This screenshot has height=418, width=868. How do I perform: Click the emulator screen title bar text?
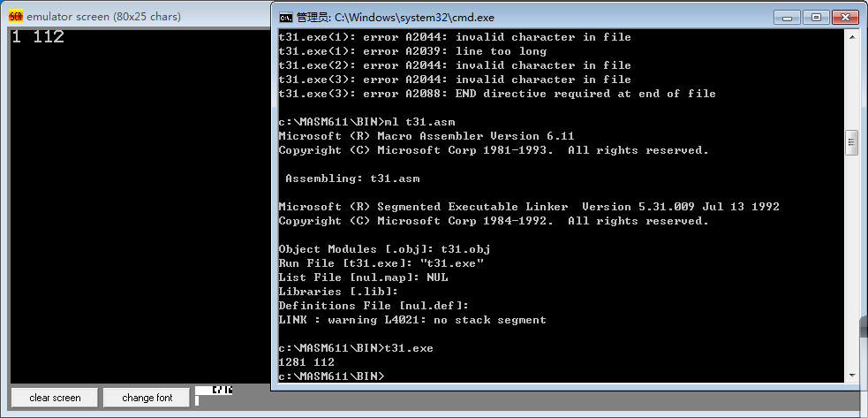click(x=103, y=17)
